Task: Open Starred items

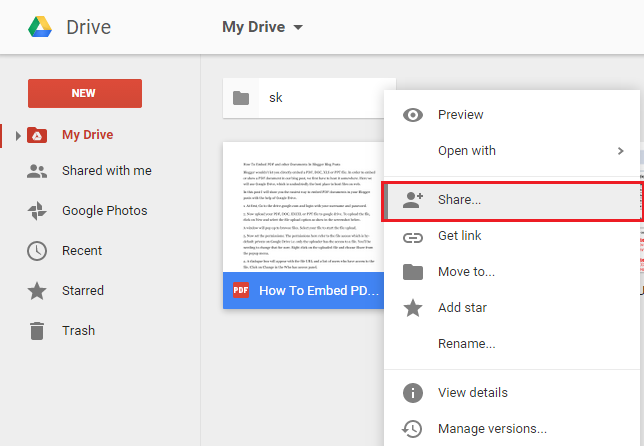Action: [83, 291]
